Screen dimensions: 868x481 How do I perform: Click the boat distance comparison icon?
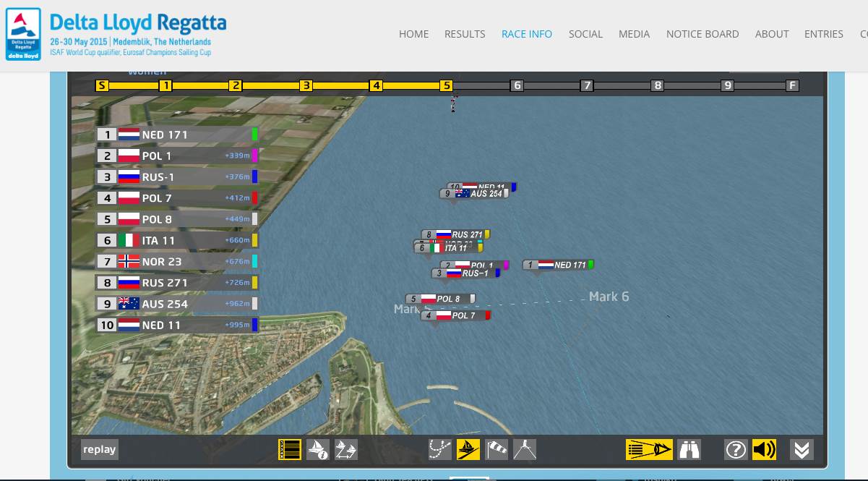[345, 449]
